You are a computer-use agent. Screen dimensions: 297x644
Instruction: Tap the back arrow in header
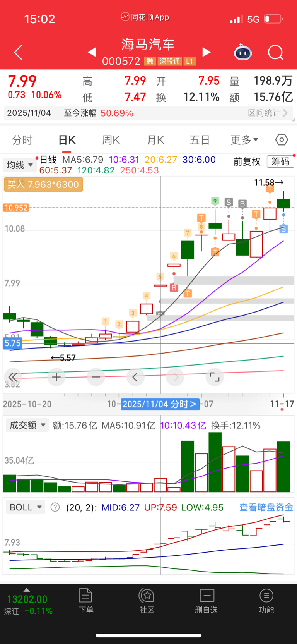(x=18, y=52)
